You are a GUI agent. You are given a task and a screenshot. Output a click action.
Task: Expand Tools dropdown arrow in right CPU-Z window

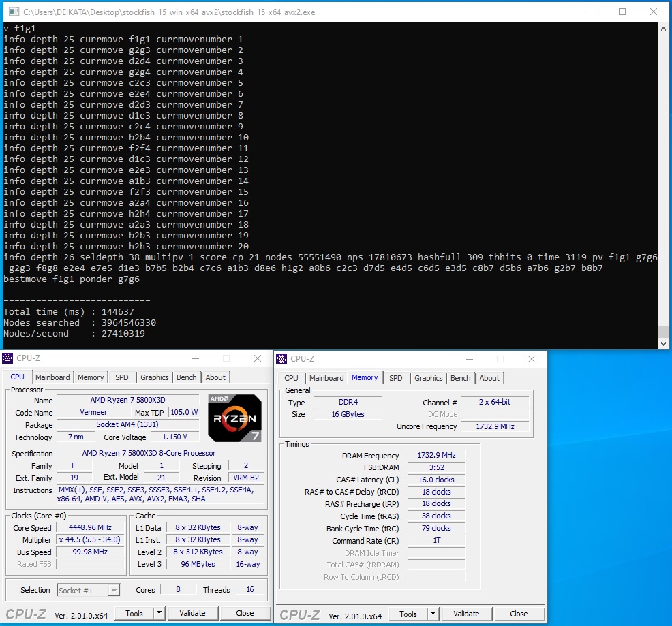click(433, 614)
